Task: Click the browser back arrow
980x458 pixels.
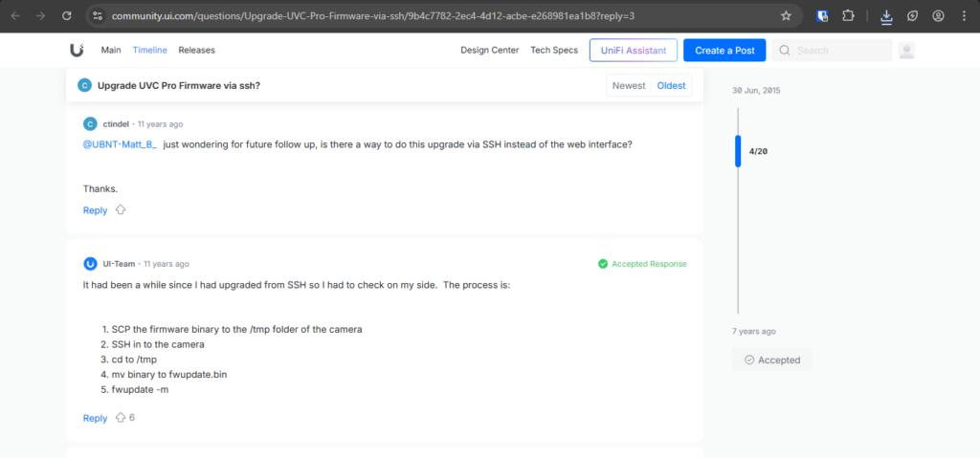Action: (15, 16)
